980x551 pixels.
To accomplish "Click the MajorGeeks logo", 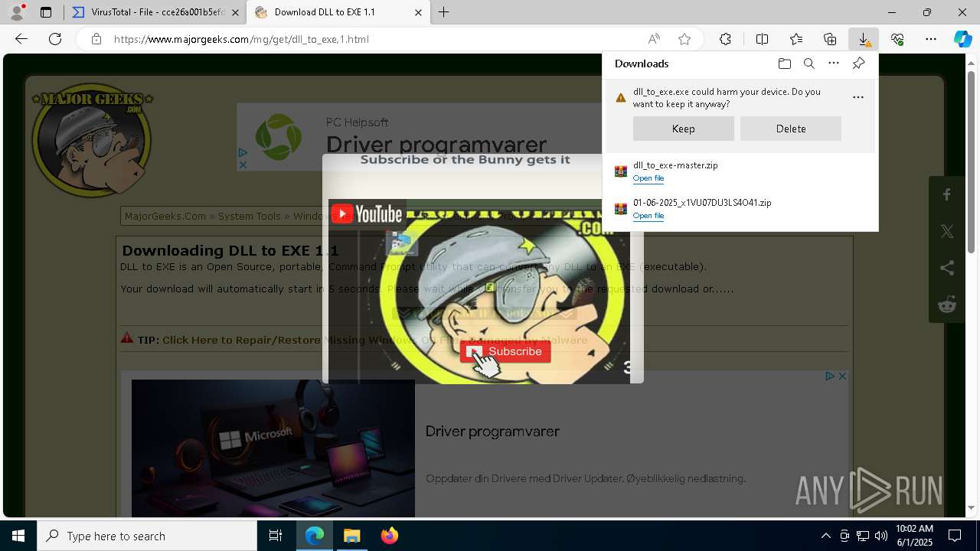I will [x=92, y=142].
